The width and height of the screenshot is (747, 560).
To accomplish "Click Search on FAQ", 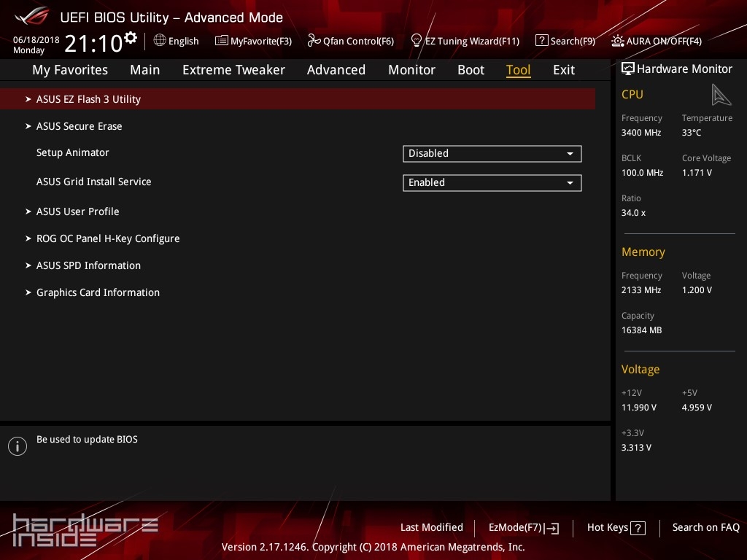I will 706,528.
